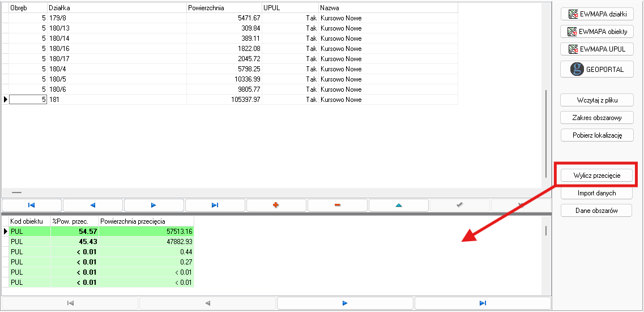
Task: Go to last record in lower navigator
Action: coord(483,303)
